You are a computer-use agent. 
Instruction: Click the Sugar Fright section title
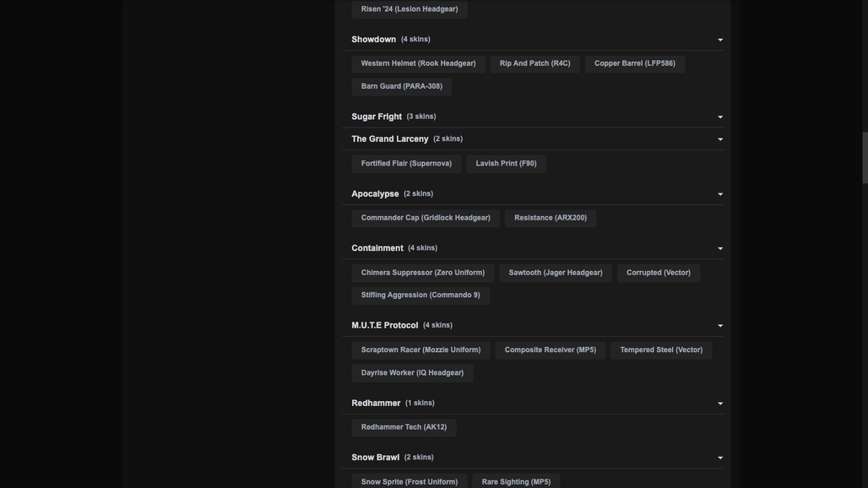tap(377, 117)
